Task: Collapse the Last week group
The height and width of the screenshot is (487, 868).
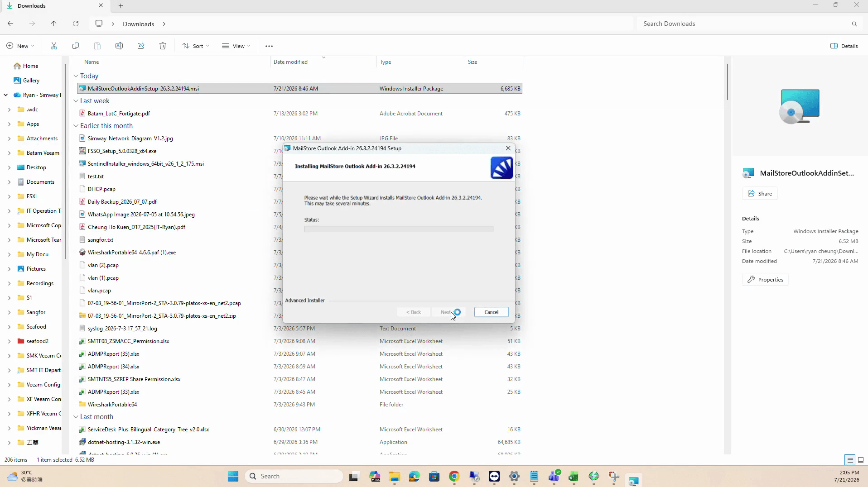Action: point(76,101)
